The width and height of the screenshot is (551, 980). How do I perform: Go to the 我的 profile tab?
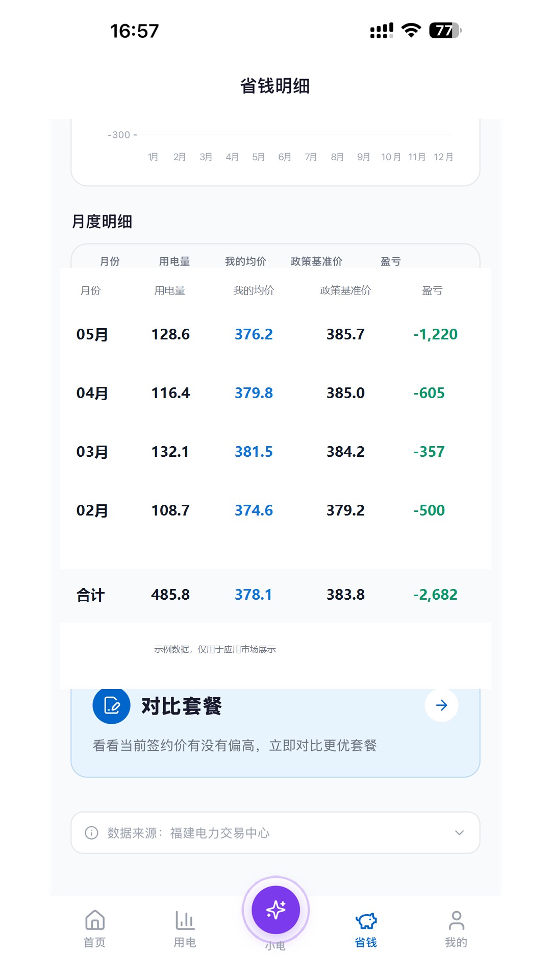tap(456, 928)
